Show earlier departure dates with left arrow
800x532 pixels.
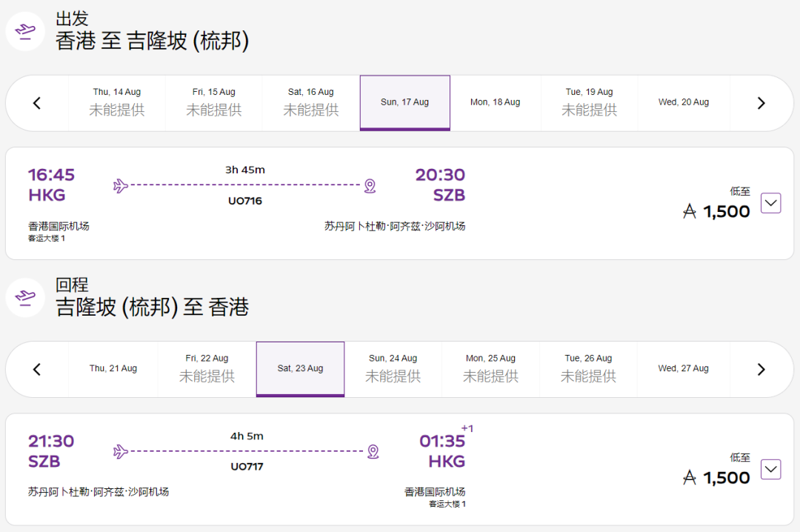coord(37,103)
